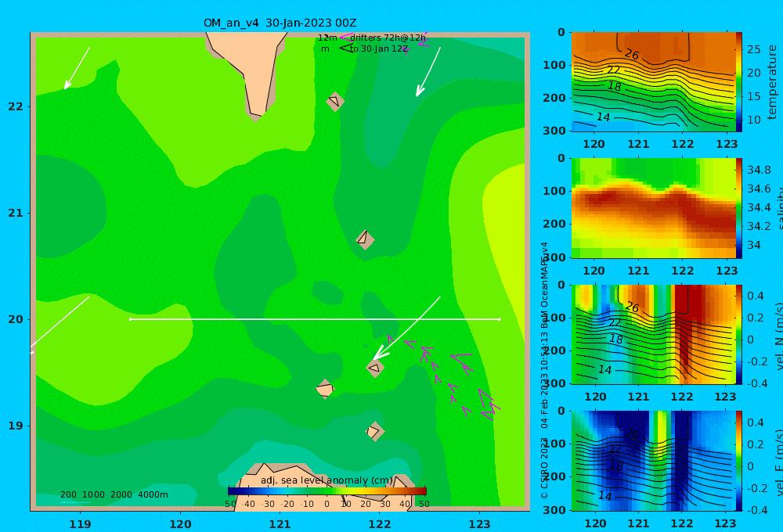Click latitude label 21 on the main map
The width and height of the screenshot is (783, 532).
click(16, 213)
